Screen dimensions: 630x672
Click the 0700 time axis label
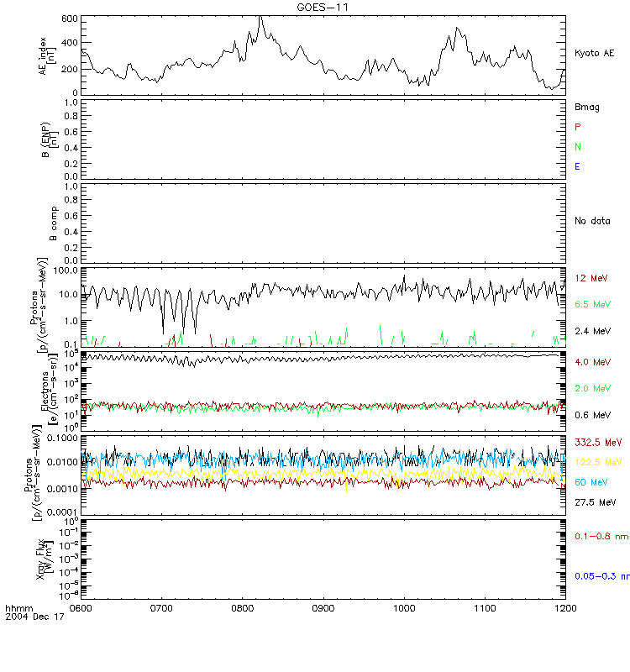coord(161,608)
